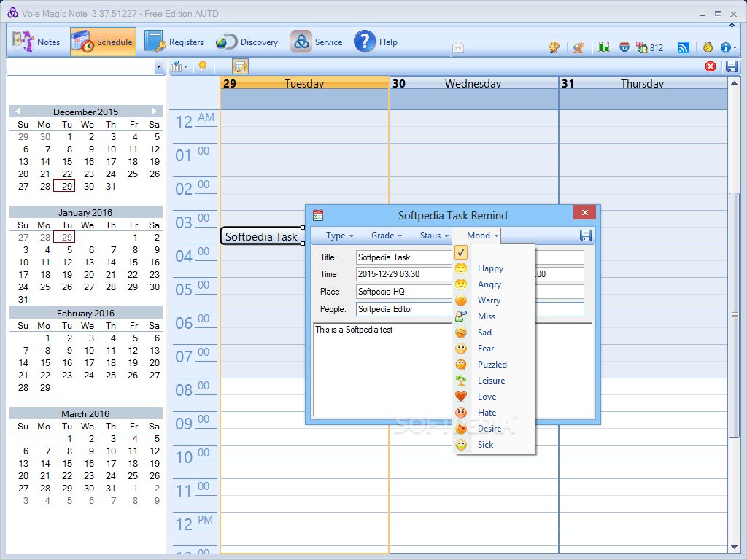Choose the Love mood
The width and height of the screenshot is (747, 560).
click(x=493, y=397)
